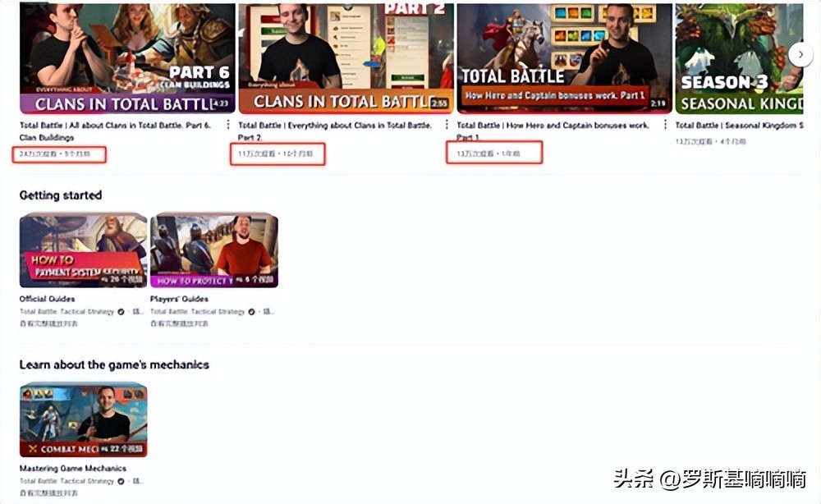
Task: Click the 'Getting started' section heading
Action: [60, 195]
